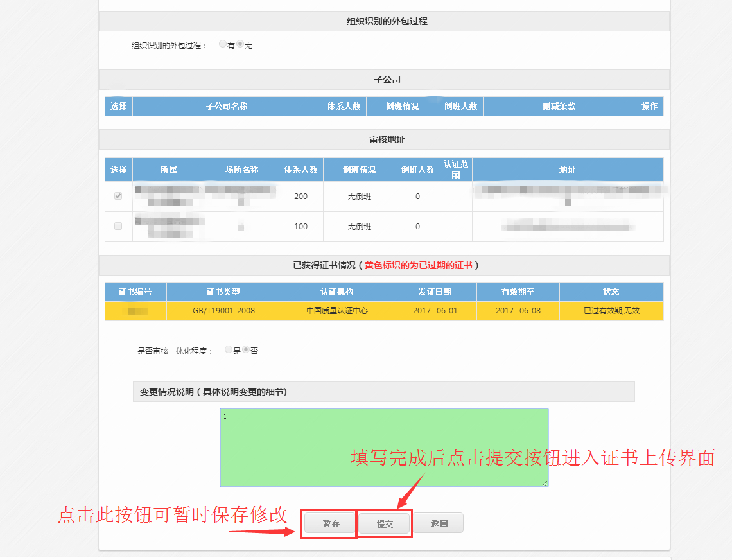The image size is (732, 560).
Task: Click the 返回 button
Action: coord(439,523)
